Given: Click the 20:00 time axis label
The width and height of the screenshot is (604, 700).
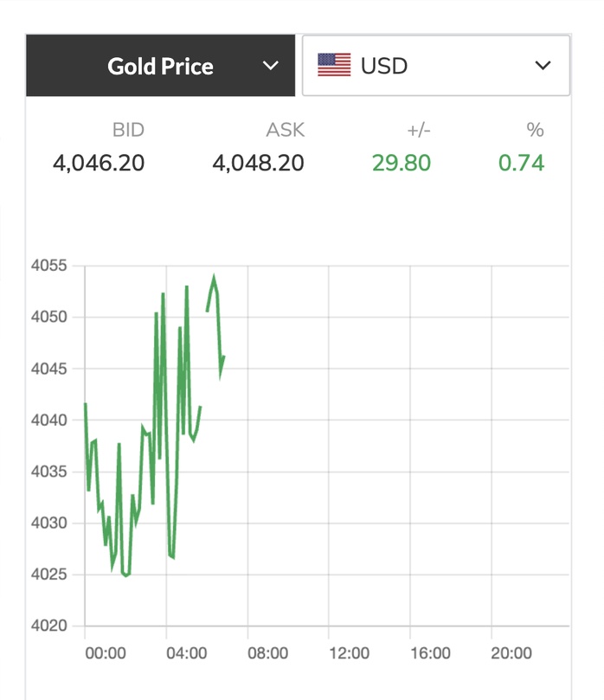Looking at the screenshot, I should [511, 653].
